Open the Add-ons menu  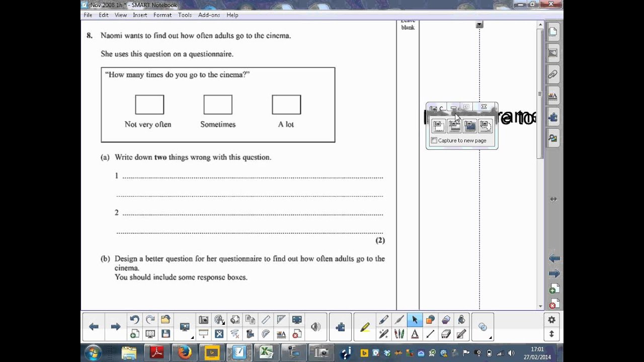point(209,15)
